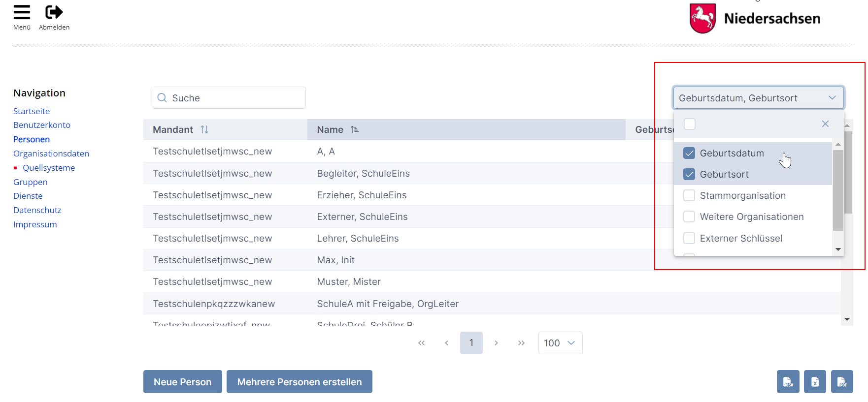
Task: Jump to the last page arrow
Action: [x=521, y=343]
